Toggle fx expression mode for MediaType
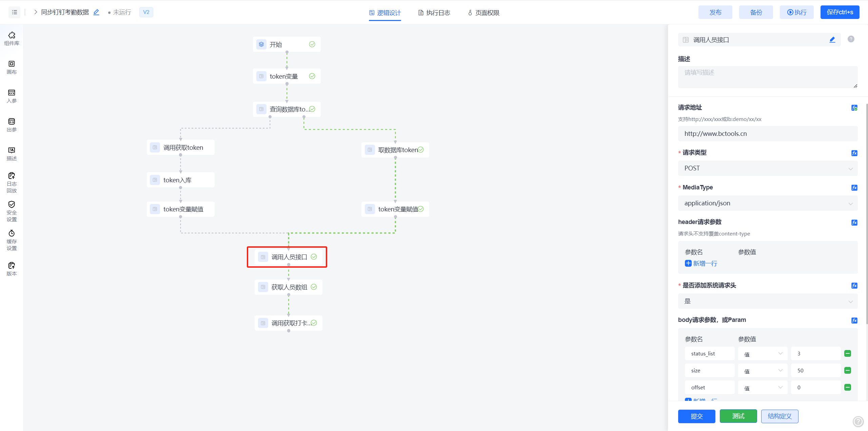Screen dimensions: 868x431 [854, 188]
